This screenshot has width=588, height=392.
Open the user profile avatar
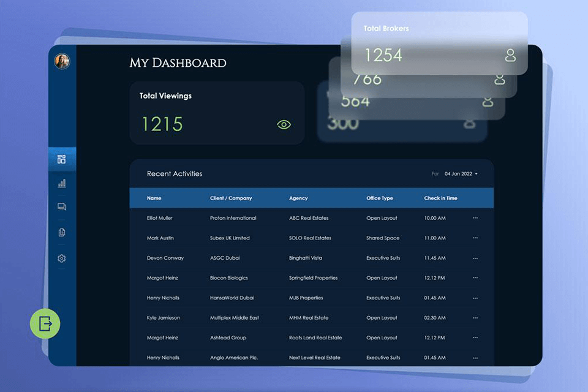[x=62, y=61]
